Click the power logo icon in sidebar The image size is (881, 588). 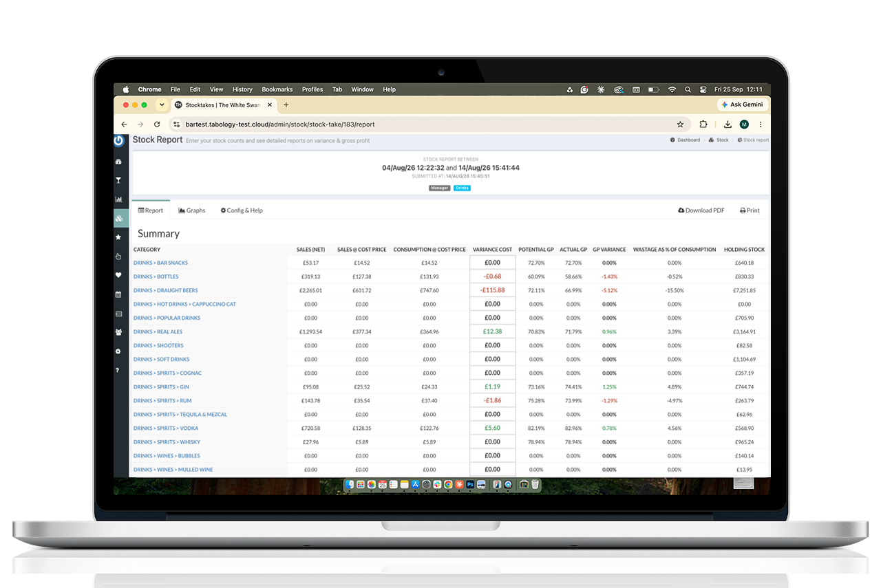[x=118, y=140]
